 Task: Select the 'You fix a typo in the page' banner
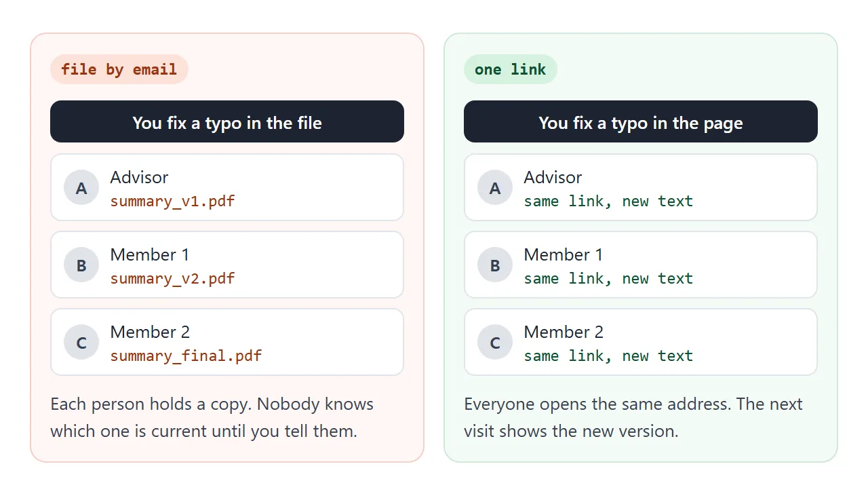click(x=641, y=122)
